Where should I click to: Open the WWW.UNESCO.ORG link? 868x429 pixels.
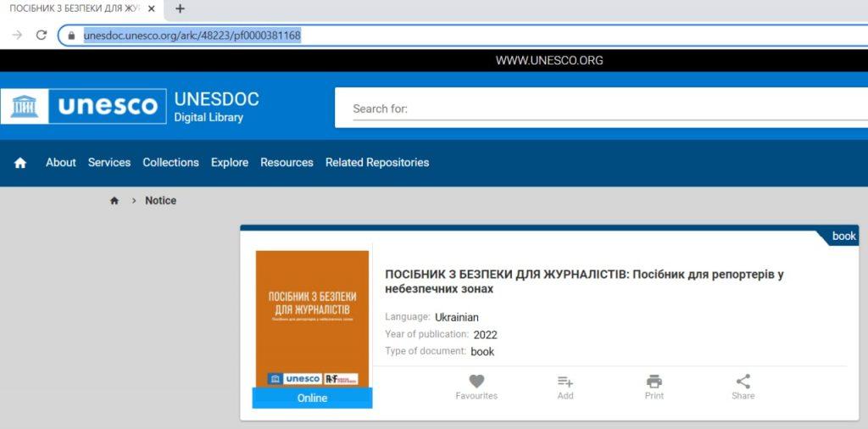[x=549, y=60]
